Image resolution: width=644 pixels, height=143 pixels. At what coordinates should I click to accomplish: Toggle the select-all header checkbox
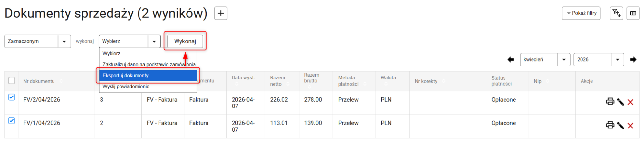coord(12,81)
